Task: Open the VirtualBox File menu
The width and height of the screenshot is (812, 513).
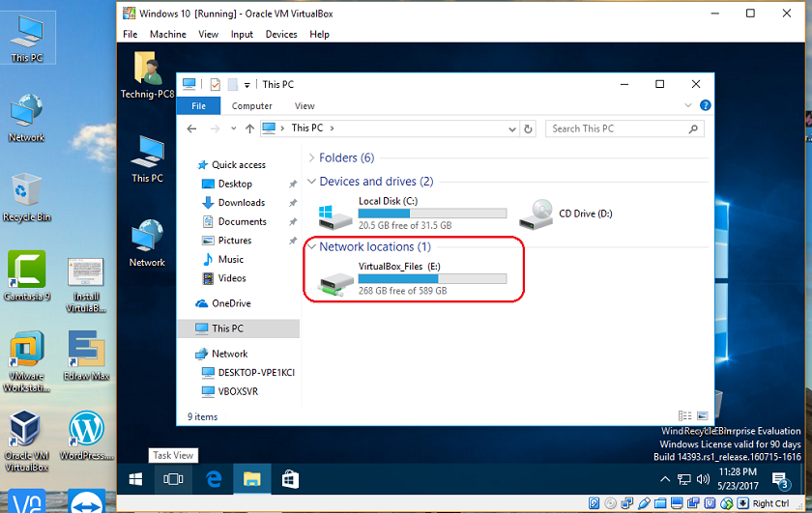Action: pos(130,34)
